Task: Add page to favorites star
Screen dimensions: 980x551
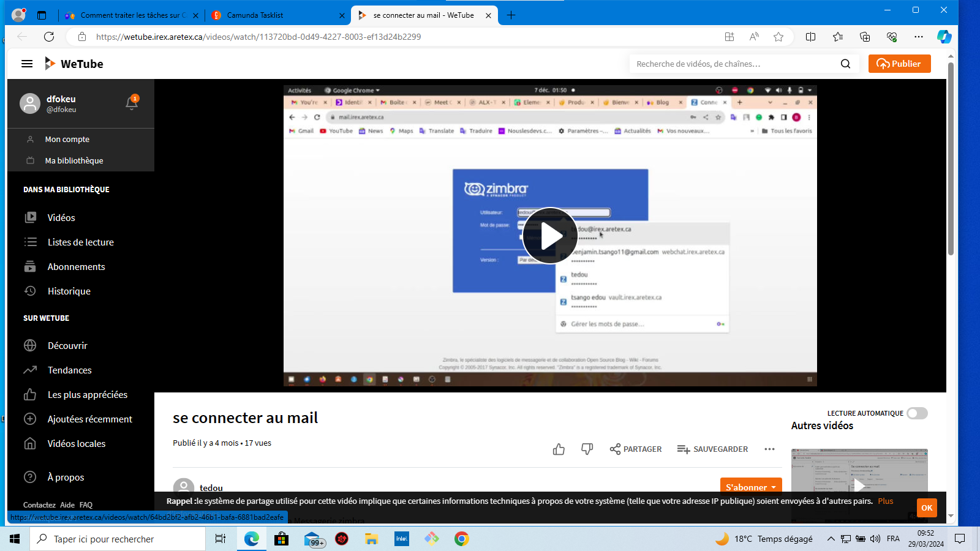Action: pyautogui.click(x=778, y=37)
